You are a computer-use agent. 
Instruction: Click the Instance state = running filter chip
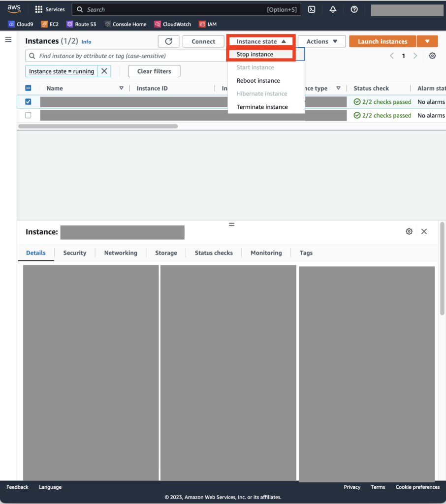(62, 71)
